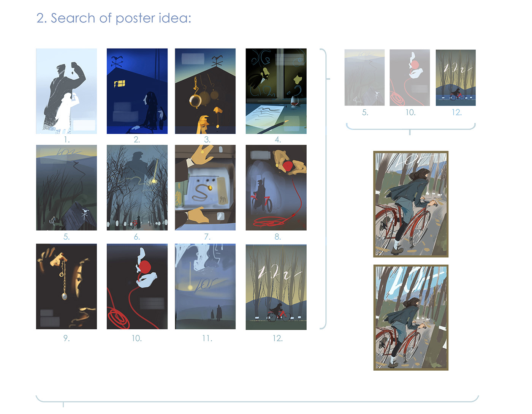Select large sketch 5 misty hills with cabin
The width and height of the screenshot is (532, 414).
pyautogui.click(x=66, y=188)
